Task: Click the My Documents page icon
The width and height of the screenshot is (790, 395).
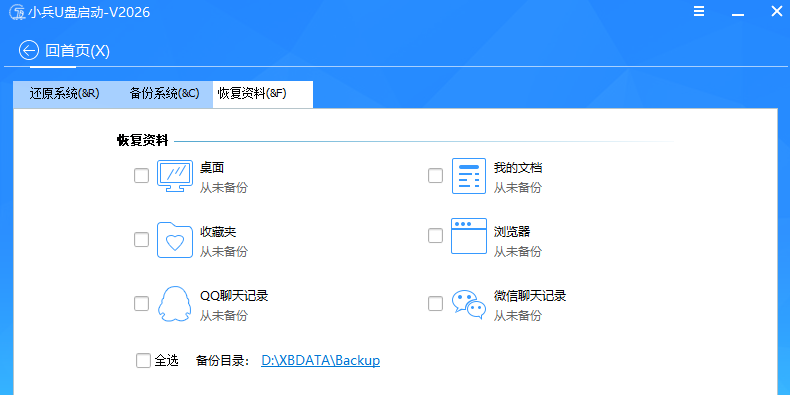Action: click(x=469, y=176)
